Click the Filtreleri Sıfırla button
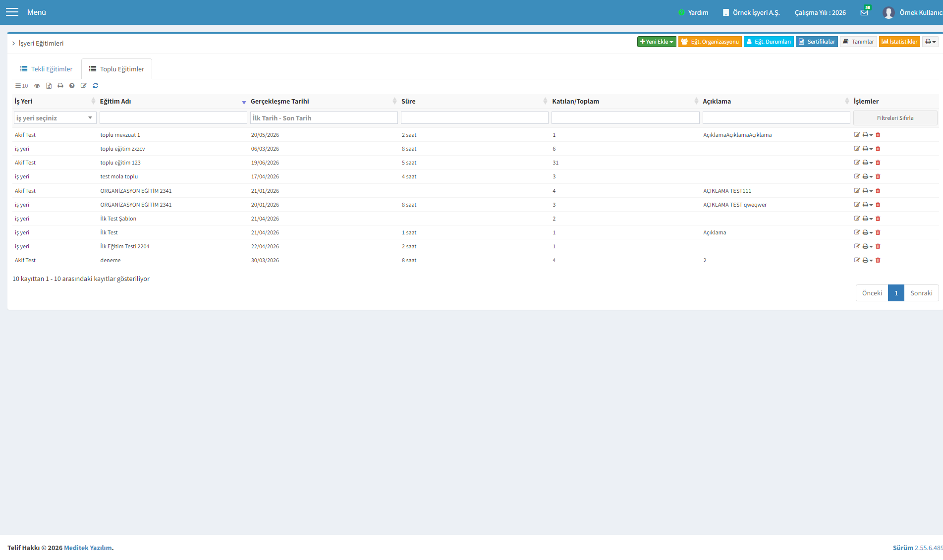 (x=895, y=118)
